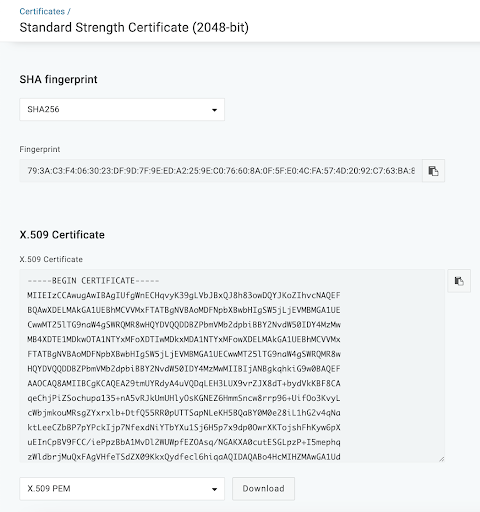The image size is (480, 512).
Task: Click the bold X.509 Certificate section heading
Action: 62,235
